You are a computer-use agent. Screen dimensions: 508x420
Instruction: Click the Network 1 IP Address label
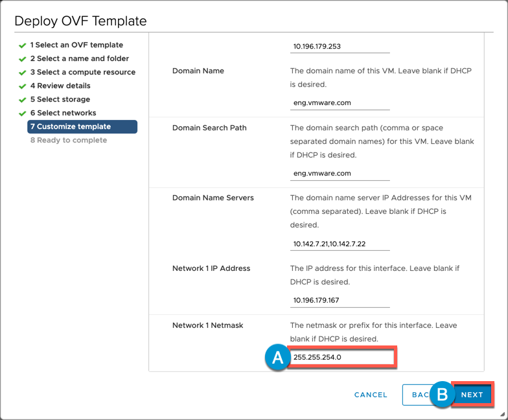tap(211, 268)
